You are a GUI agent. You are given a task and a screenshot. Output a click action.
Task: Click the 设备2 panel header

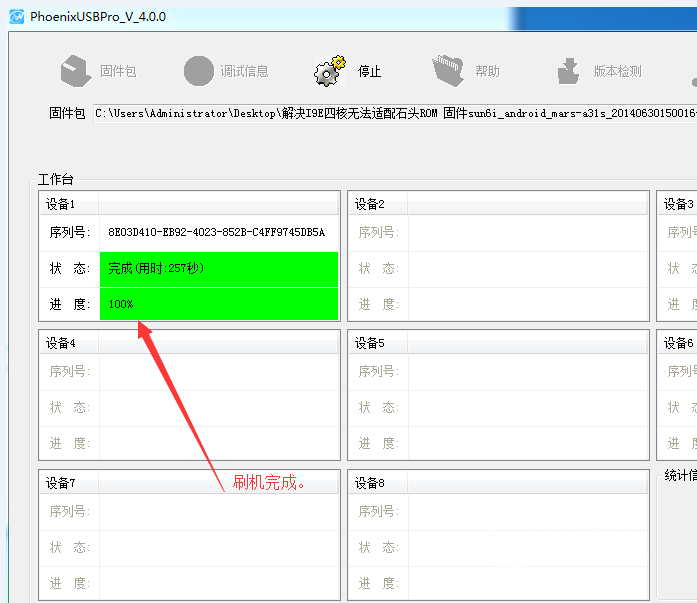(x=498, y=204)
